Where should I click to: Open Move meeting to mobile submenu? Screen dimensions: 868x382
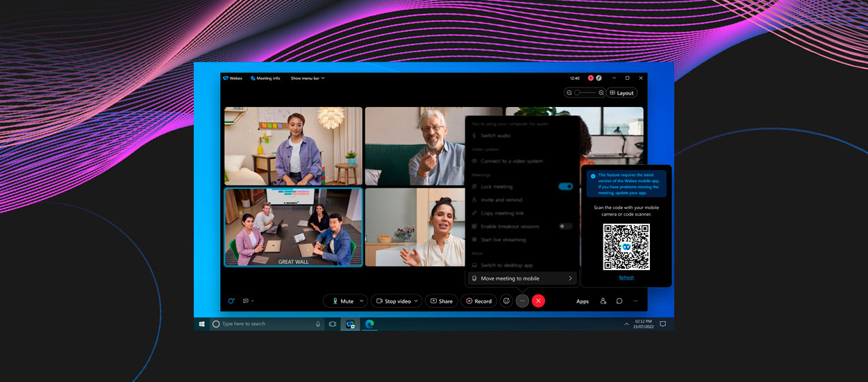(522, 279)
